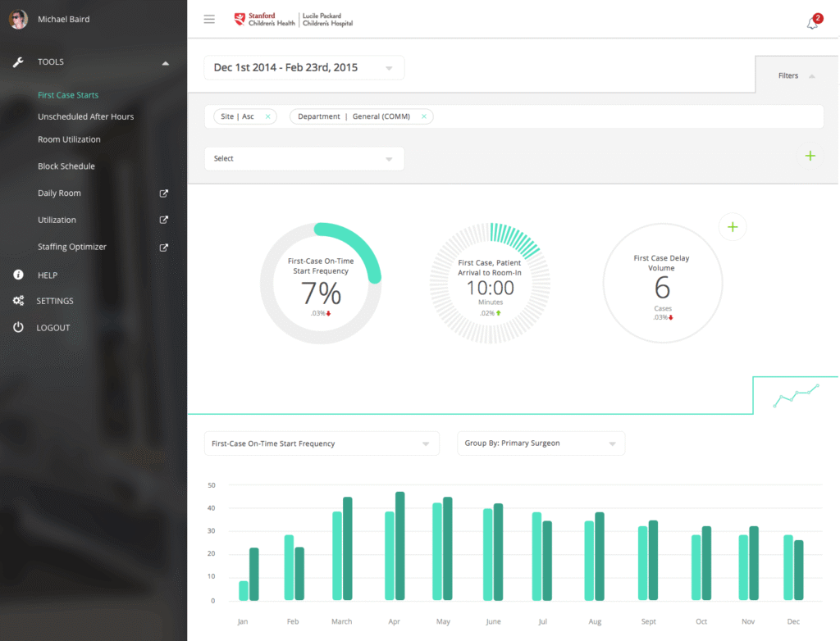This screenshot has width=840, height=641.
Task: Open the notifications bell
Action: (x=812, y=23)
